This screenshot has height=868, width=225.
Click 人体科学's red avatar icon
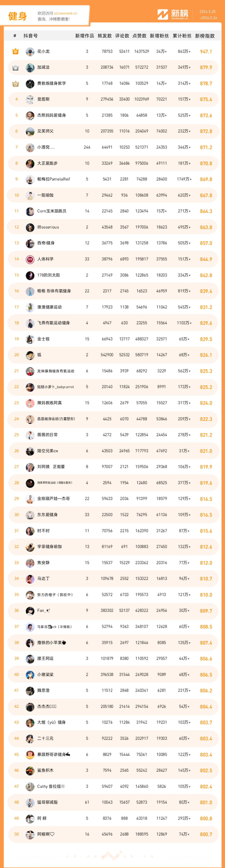[x=30, y=259]
